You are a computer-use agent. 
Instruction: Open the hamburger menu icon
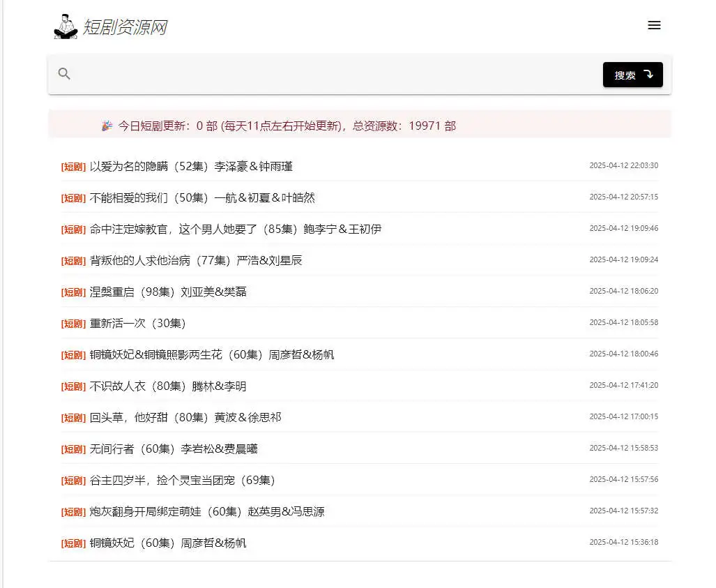pyautogui.click(x=654, y=26)
